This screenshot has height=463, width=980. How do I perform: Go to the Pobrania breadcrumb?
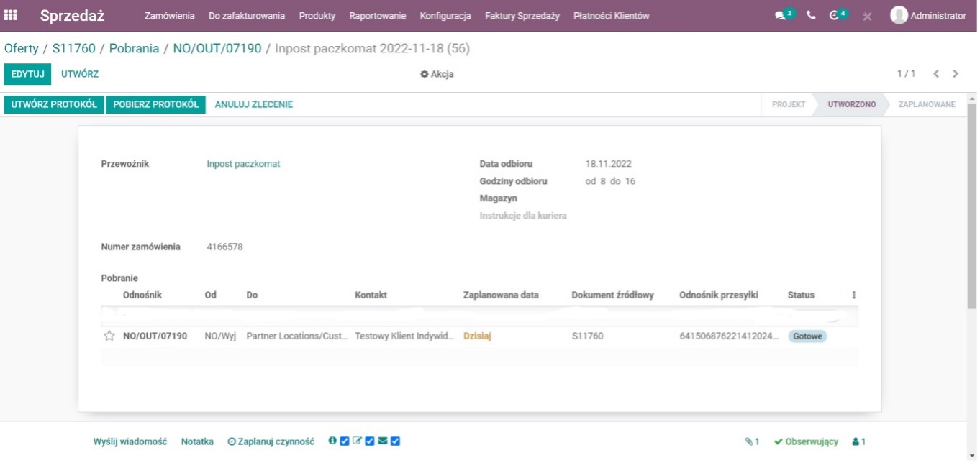coord(135,49)
